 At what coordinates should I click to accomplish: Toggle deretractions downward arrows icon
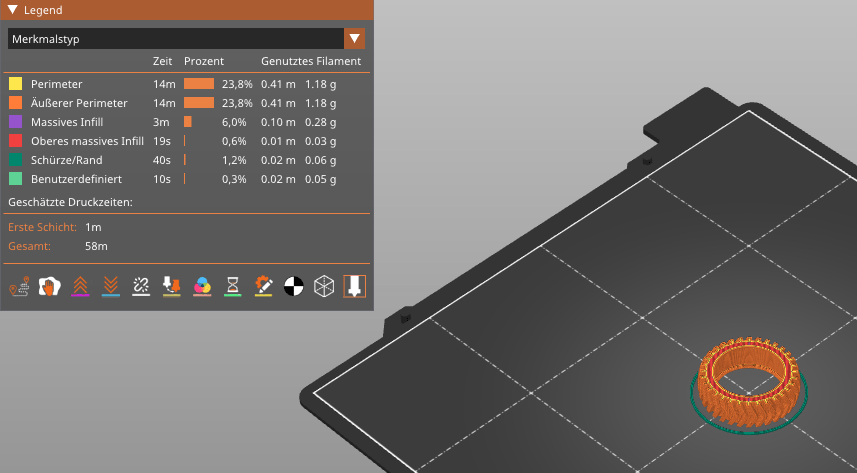(x=111, y=286)
